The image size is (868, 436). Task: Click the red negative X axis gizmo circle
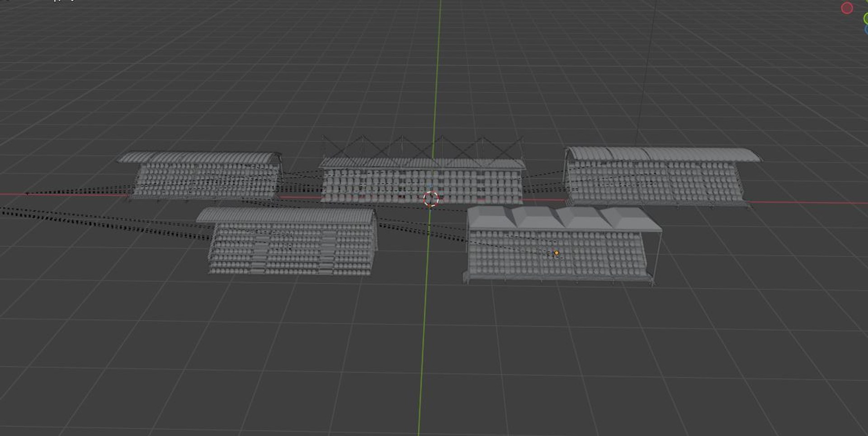847,8
